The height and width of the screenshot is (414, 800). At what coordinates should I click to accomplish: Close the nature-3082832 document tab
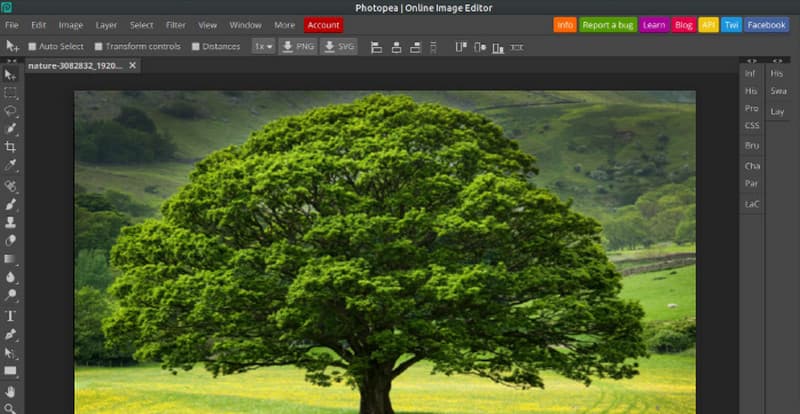[x=133, y=65]
